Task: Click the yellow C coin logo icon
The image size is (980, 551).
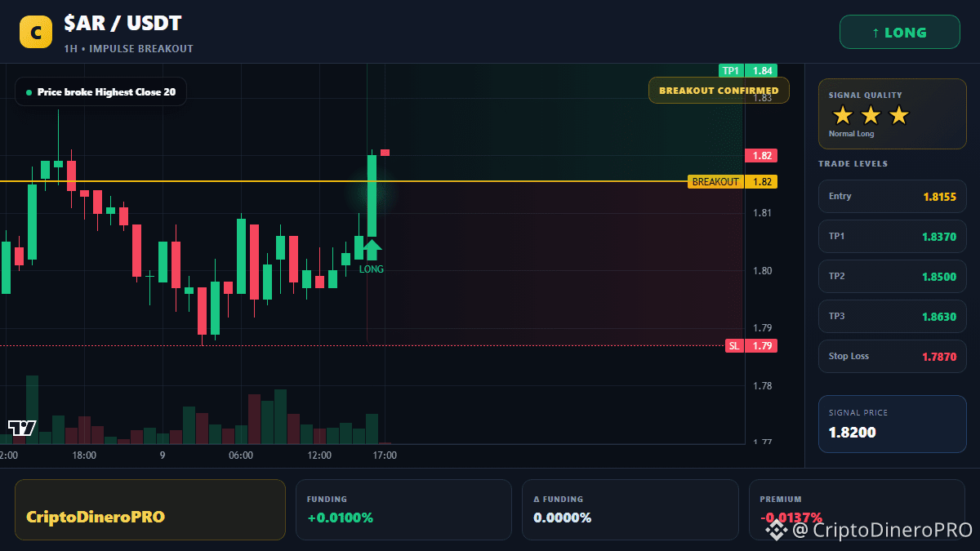Action: click(36, 33)
